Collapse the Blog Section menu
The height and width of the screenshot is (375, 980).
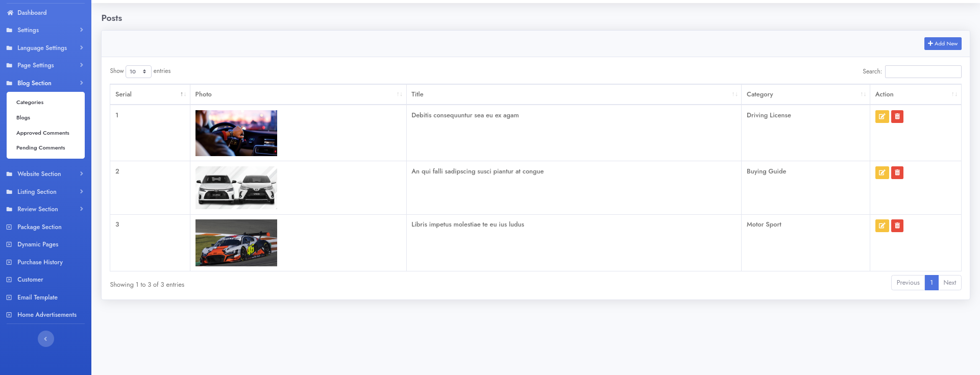(x=45, y=83)
